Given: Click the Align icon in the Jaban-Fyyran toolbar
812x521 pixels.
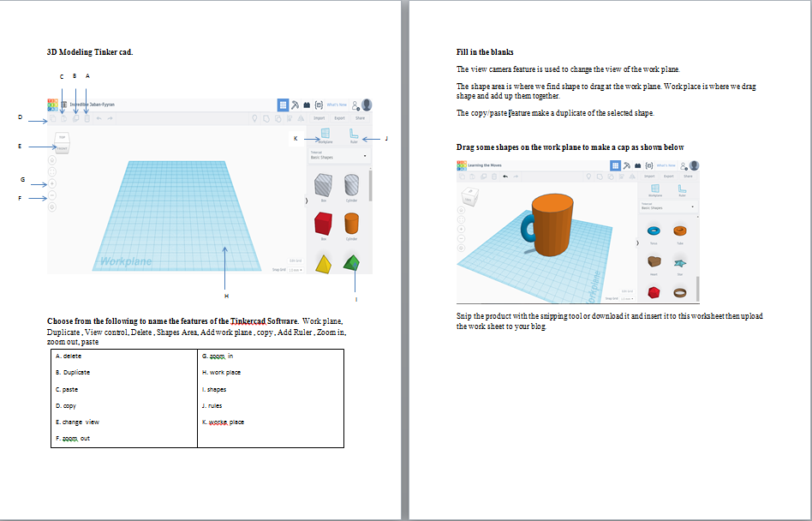Looking at the screenshot, I should click(290, 118).
